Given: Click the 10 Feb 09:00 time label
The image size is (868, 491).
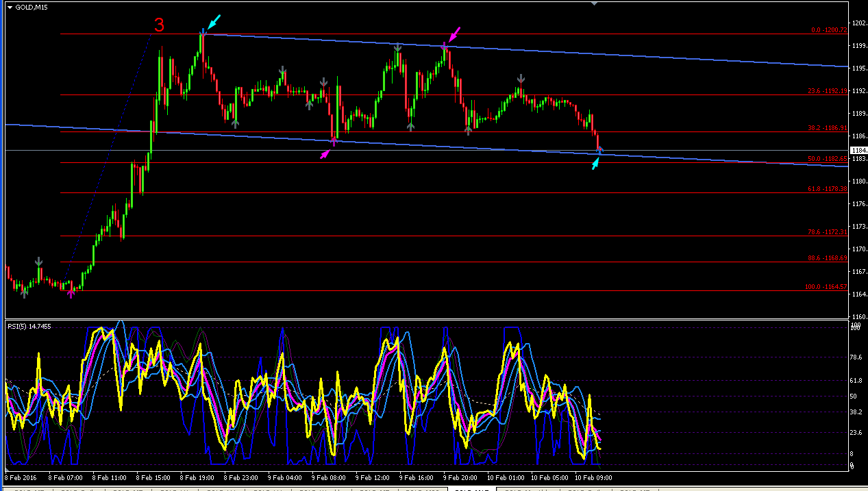Looking at the screenshot, I should click(595, 477).
